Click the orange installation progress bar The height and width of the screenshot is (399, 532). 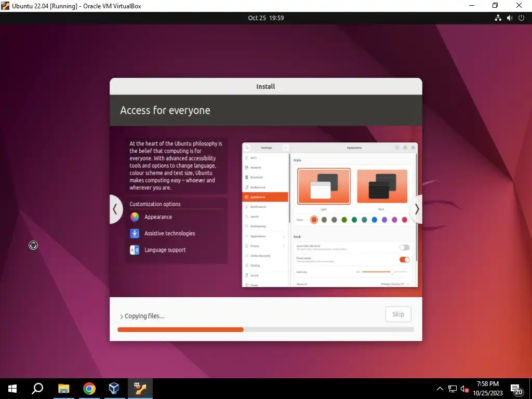click(x=180, y=329)
